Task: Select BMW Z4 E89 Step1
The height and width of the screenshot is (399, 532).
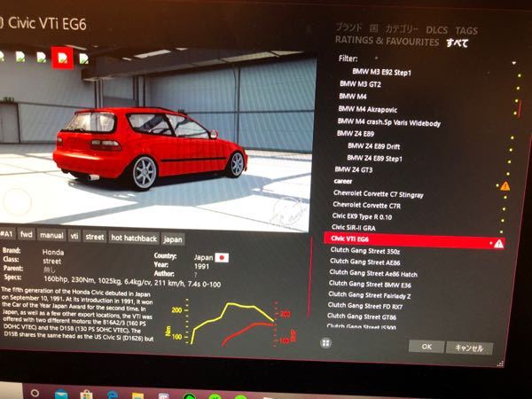Action: [374, 158]
